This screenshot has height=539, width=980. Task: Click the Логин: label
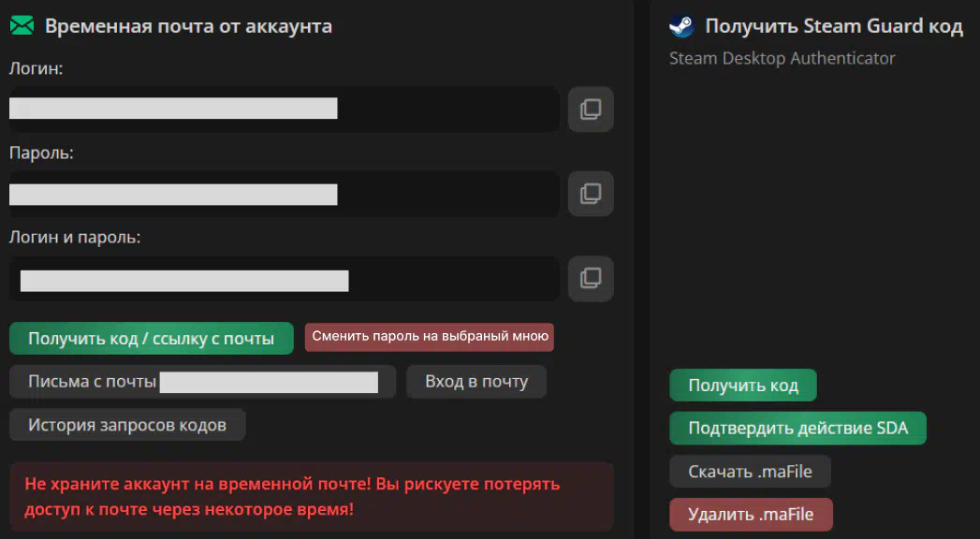coord(36,68)
